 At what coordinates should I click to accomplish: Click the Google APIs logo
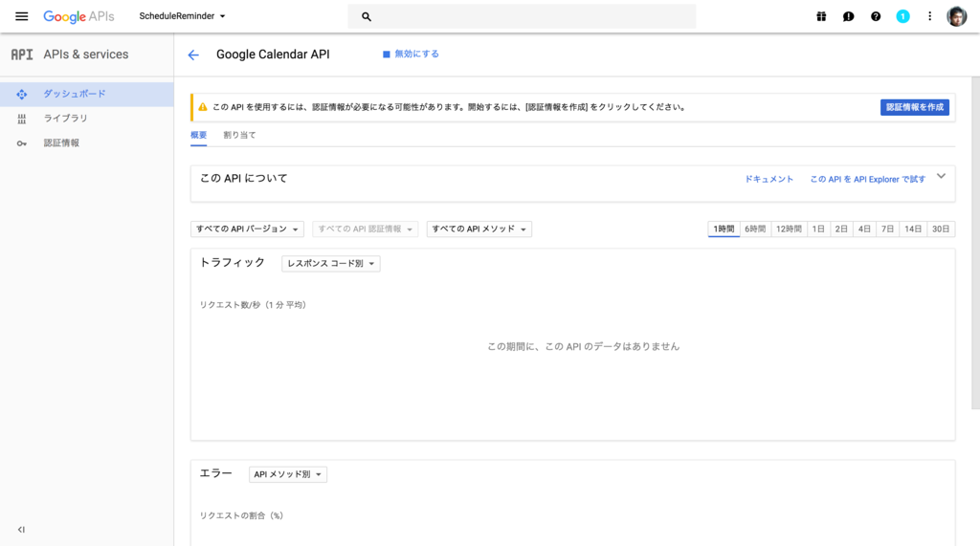[x=78, y=16]
